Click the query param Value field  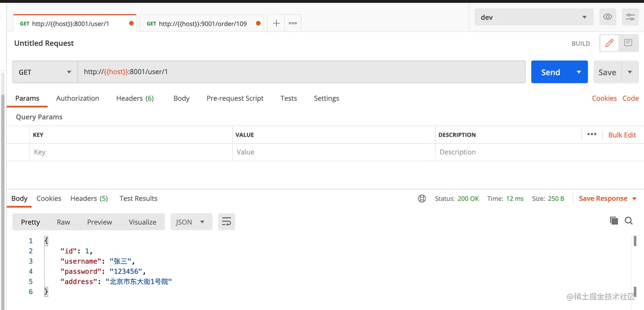coord(333,152)
